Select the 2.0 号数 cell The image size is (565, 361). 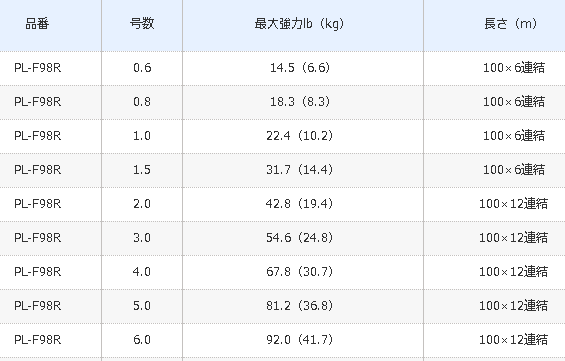tap(142, 204)
